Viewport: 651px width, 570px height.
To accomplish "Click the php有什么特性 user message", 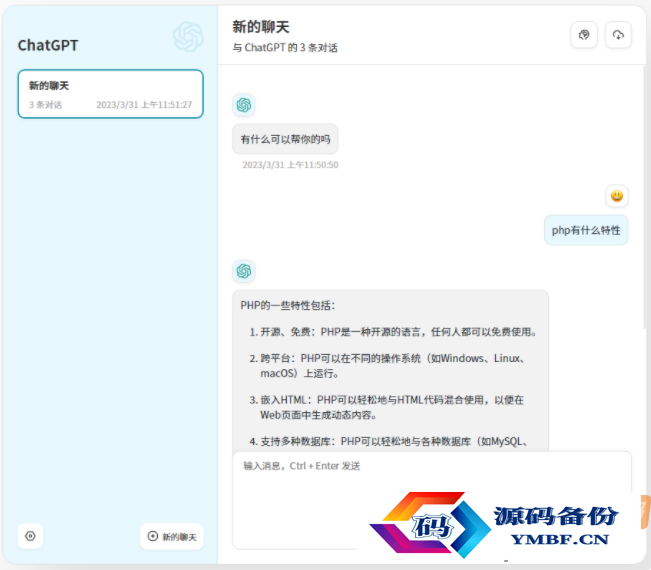I will (x=586, y=230).
